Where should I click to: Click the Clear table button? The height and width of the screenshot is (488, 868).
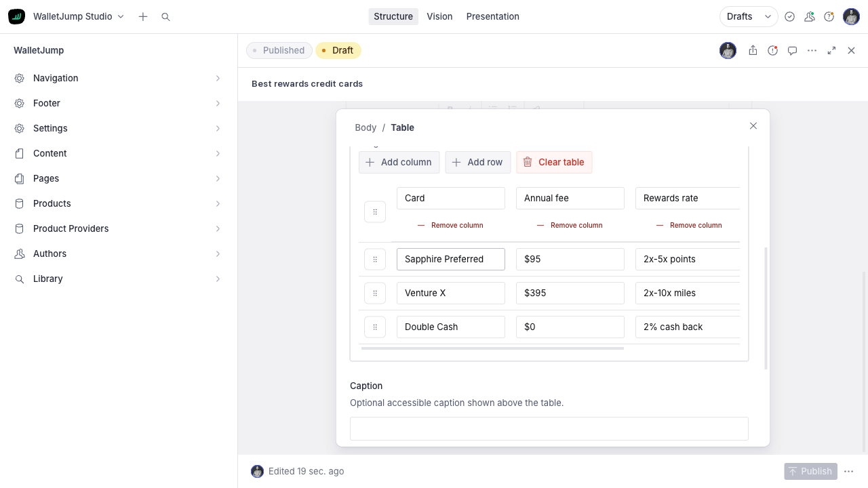pyautogui.click(x=554, y=162)
